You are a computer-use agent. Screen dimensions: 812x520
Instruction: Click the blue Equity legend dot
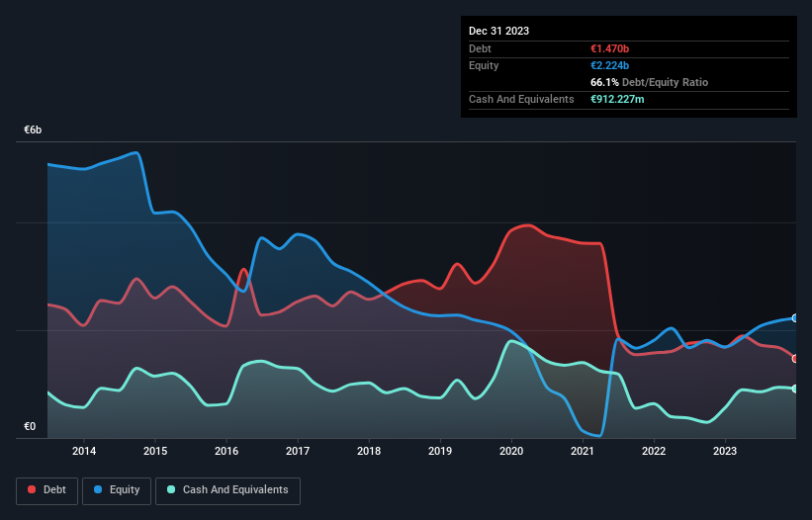pos(98,489)
